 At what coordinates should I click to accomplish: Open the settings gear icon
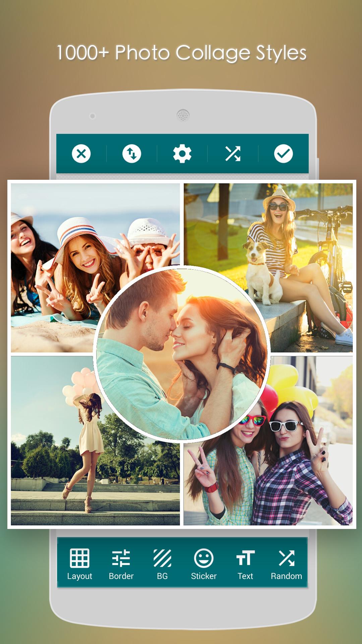pyautogui.click(x=182, y=154)
